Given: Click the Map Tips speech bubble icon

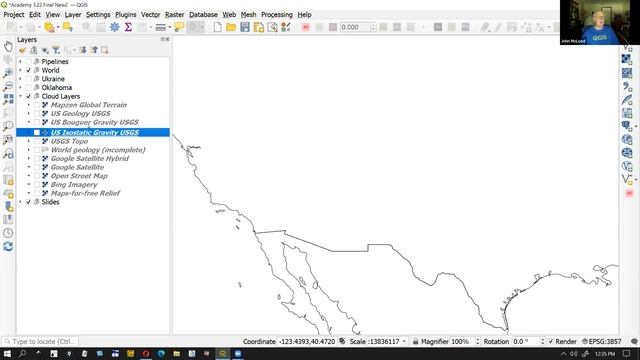Looking at the screenshot, I should coord(179,27).
